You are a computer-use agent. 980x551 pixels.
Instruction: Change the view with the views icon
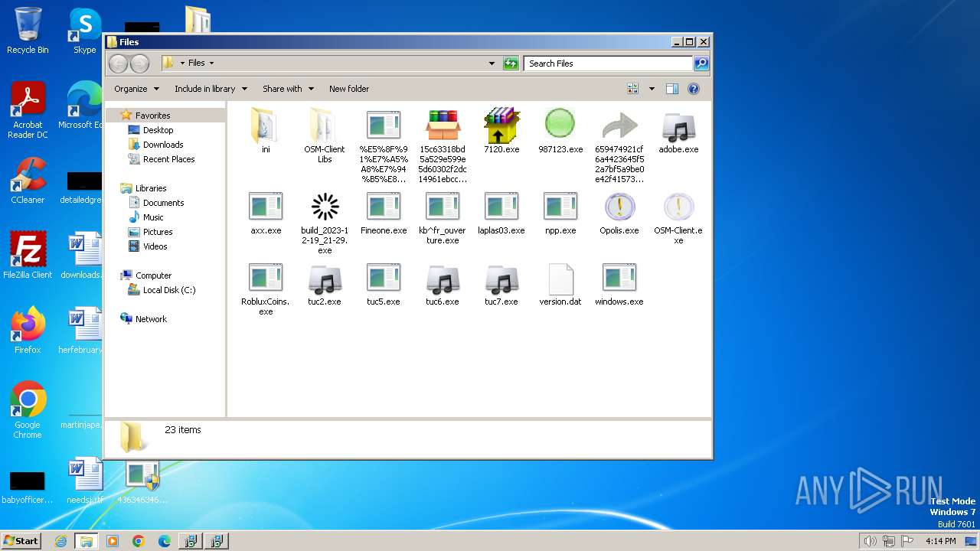tap(633, 89)
